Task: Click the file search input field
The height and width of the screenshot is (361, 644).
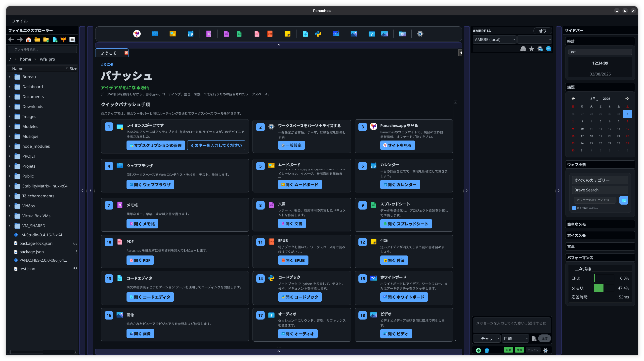Action: (42, 49)
